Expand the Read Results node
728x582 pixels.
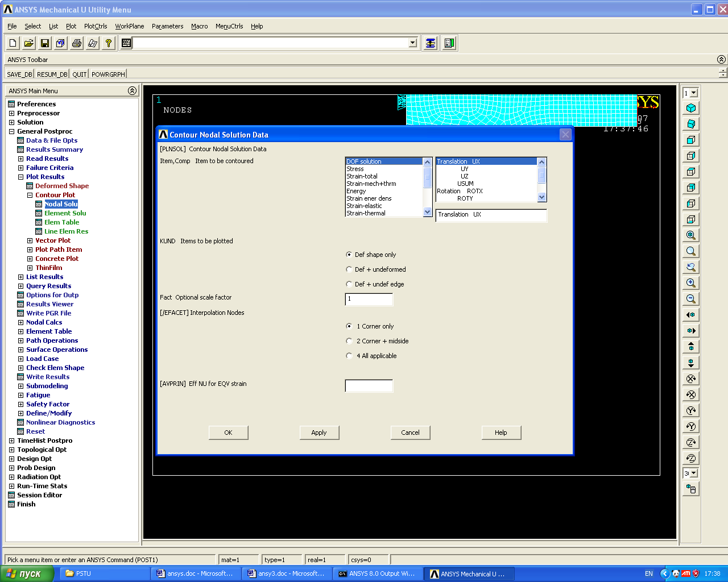coord(20,159)
